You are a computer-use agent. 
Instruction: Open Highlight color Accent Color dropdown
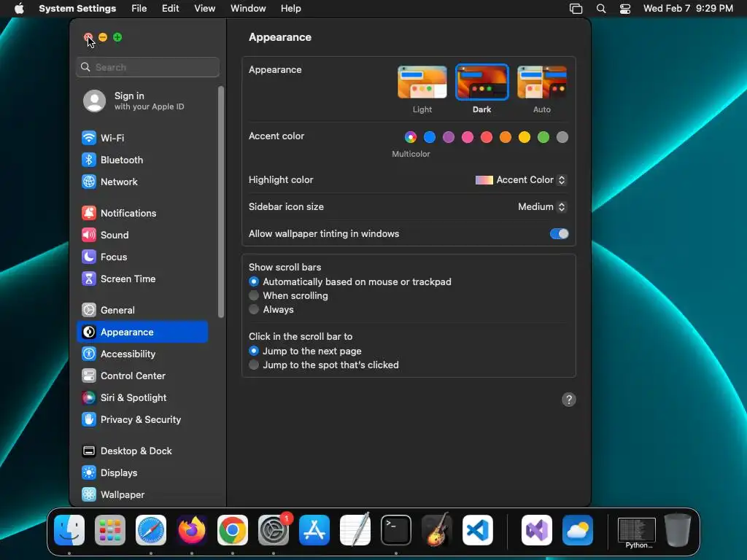coord(521,180)
